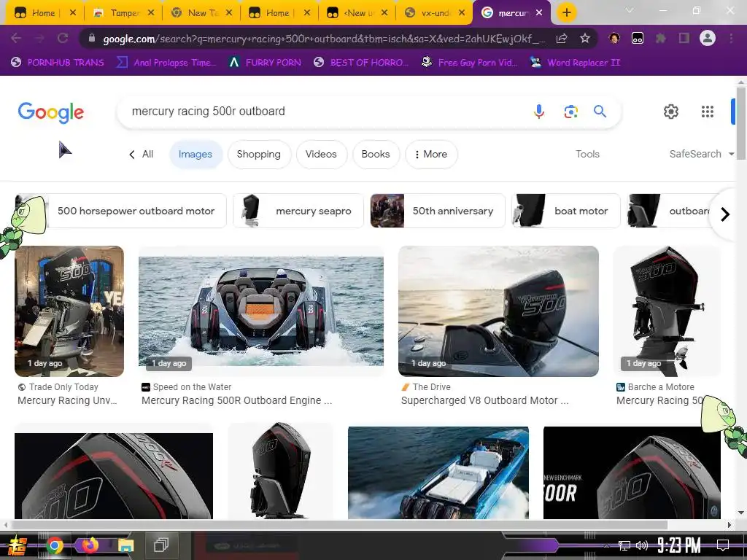Open the notification center icon
This screenshot has width=747, height=560.
tap(723, 545)
